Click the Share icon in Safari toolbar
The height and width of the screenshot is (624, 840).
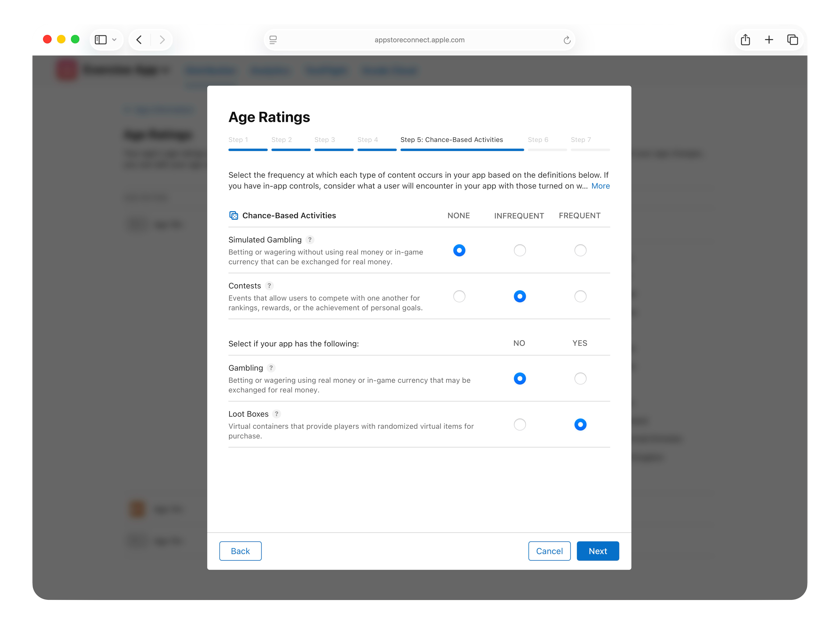click(745, 40)
